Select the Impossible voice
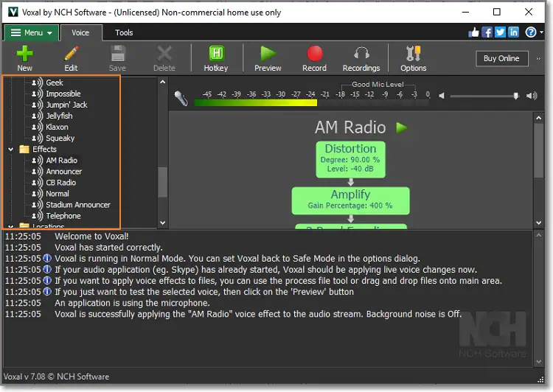The height and width of the screenshot is (392, 553). point(63,94)
